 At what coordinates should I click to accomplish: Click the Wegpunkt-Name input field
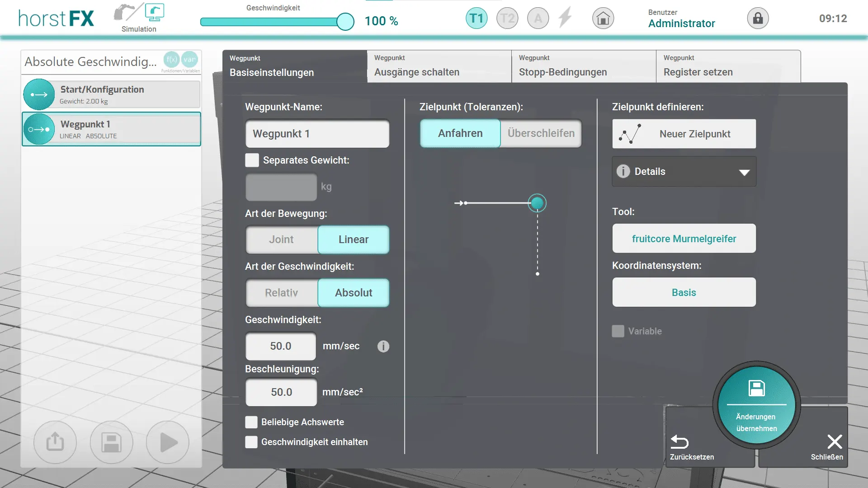[317, 134]
